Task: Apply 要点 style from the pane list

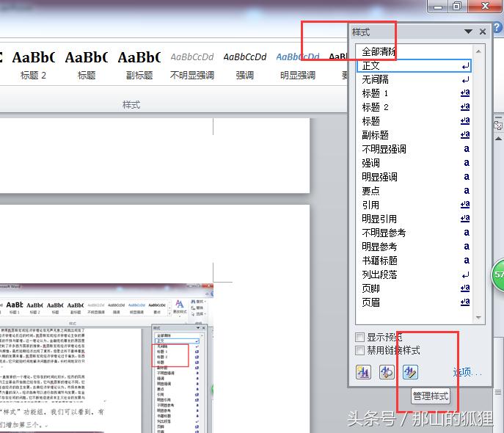Action: coord(414,191)
